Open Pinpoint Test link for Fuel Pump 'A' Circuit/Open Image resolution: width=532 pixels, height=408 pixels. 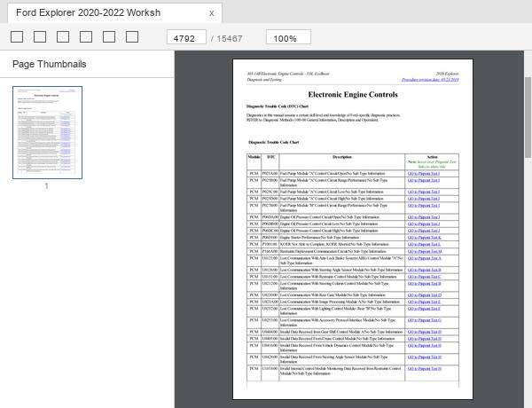424,174
